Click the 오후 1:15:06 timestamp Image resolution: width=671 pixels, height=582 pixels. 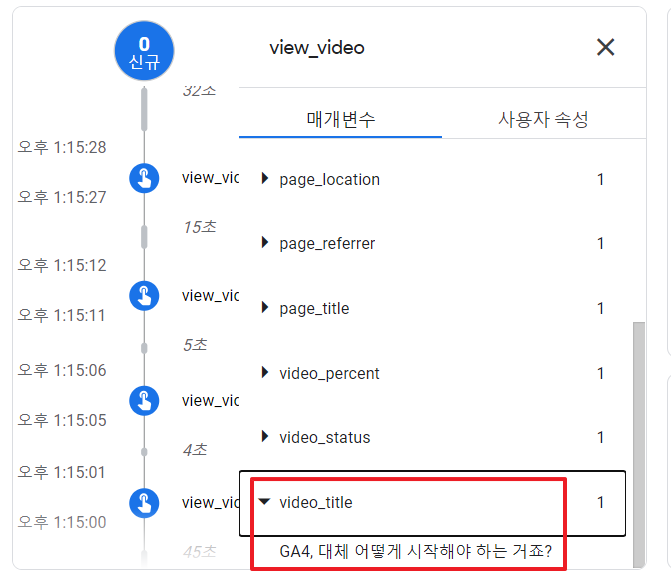[x=62, y=370]
